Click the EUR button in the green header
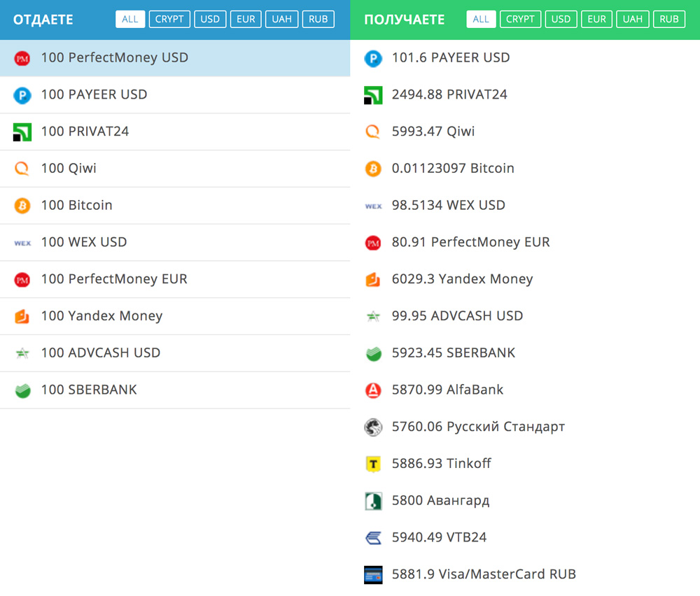 (x=596, y=19)
